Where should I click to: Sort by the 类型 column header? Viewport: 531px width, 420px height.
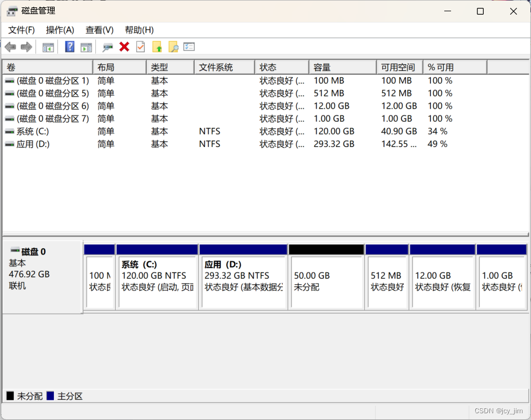pos(171,68)
